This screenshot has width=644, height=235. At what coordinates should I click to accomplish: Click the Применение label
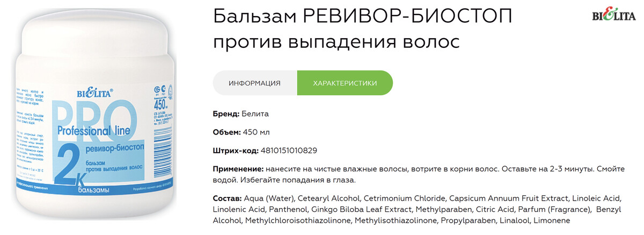click(238, 168)
